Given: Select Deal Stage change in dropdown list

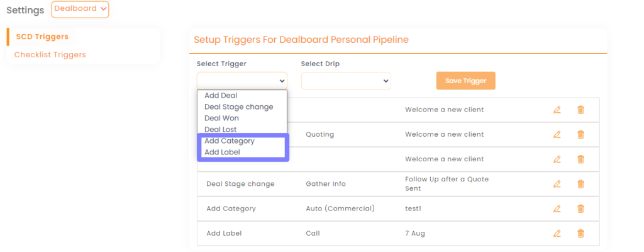Looking at the screenshot, I should pyautogui.click(x=238, y=107).
